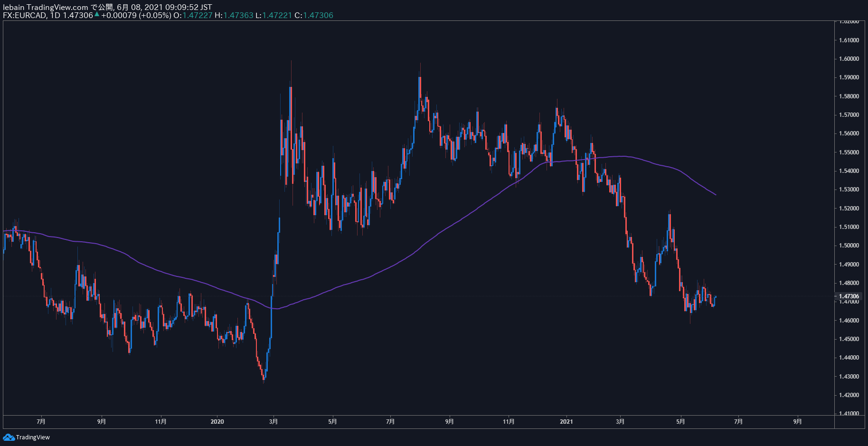Click the 1.58000 price axis label

[x=849, y=96]
